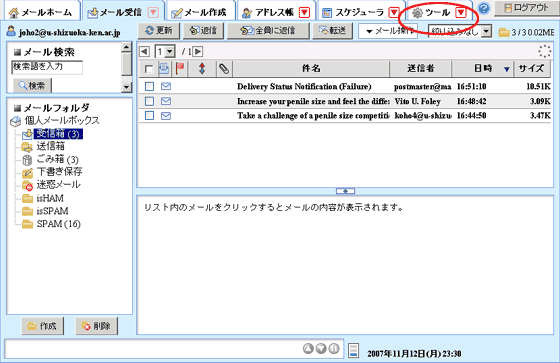Switch to the メール作成 tab

pyautogui.click(x=199, y=13)
